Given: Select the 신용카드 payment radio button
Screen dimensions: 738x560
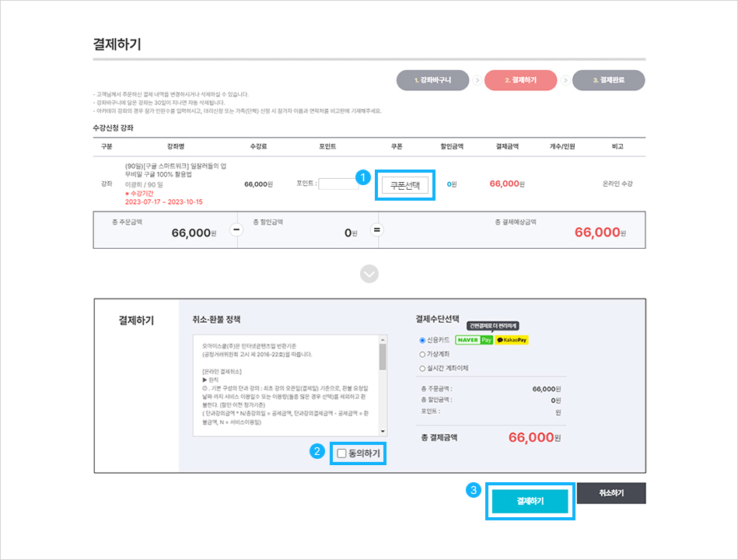Looking at the screenshot, I should (422, 340).
